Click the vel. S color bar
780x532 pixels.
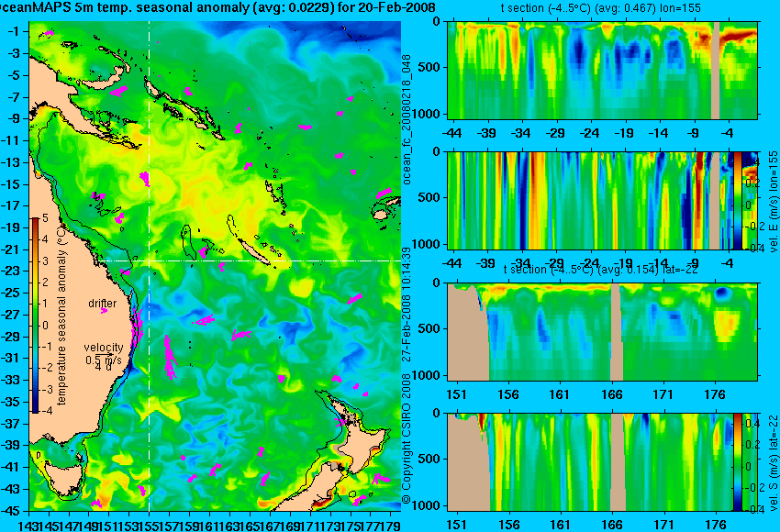coord(737,462)
